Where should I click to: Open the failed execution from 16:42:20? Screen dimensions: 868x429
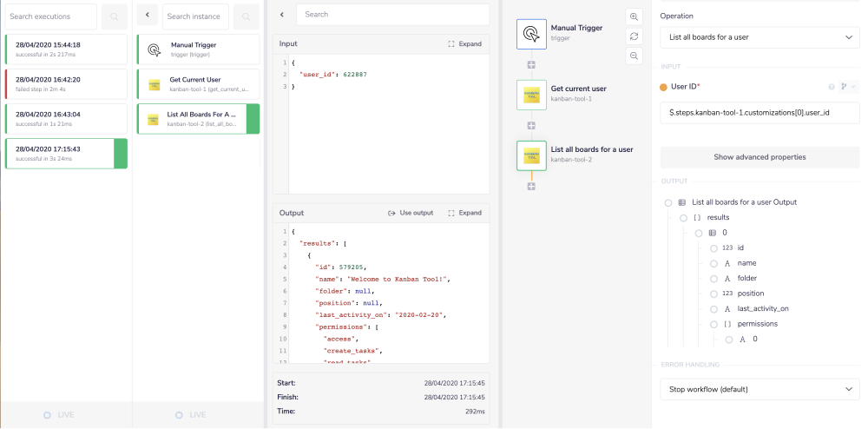coord(65,83)
